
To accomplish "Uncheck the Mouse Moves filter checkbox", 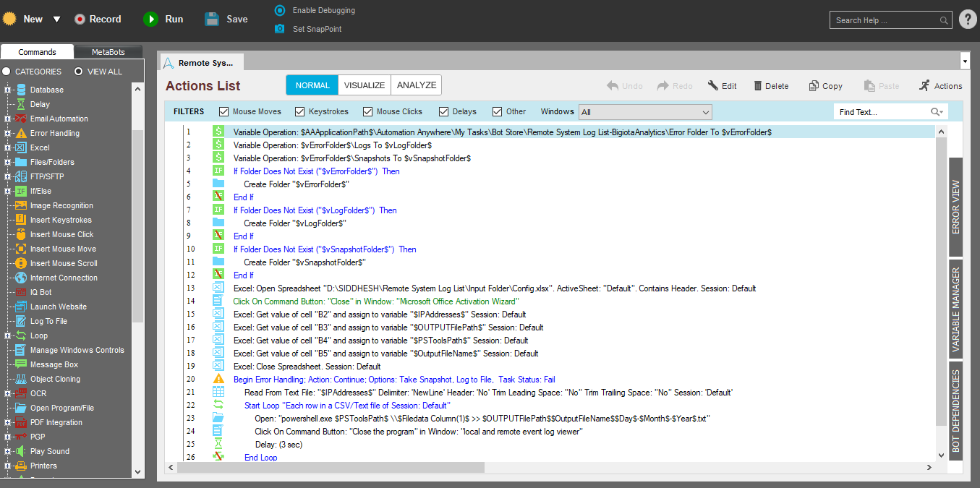I will (223, 111).
